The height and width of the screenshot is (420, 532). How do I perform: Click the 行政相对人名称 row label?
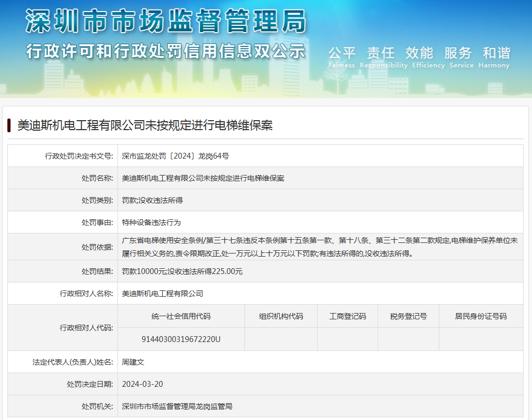point(86,294)
